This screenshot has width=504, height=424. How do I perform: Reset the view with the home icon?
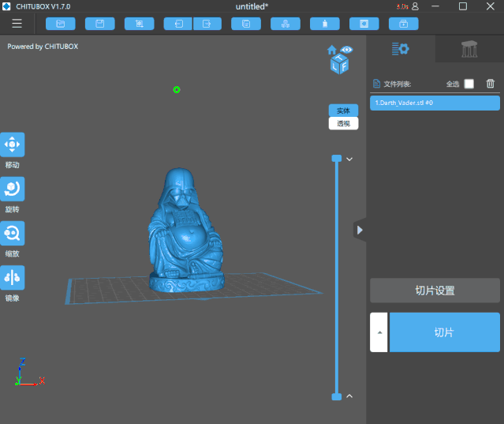333,51
